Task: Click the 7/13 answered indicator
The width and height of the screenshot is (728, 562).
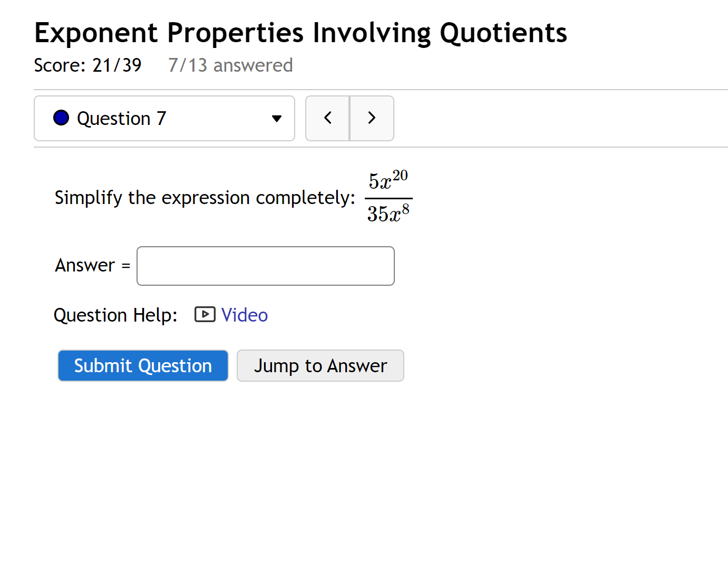Action: (230, 65)
